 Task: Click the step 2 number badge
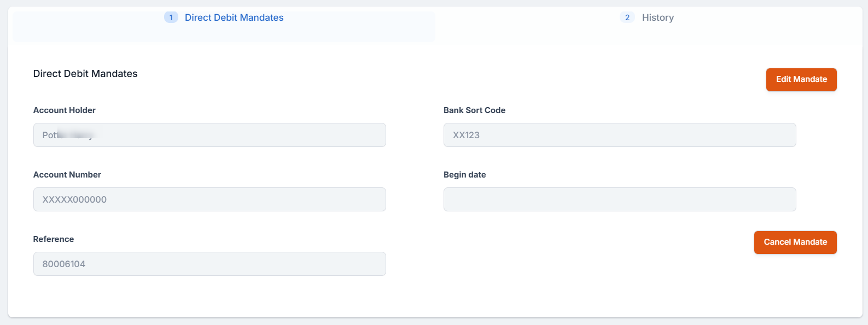[627, 17]
